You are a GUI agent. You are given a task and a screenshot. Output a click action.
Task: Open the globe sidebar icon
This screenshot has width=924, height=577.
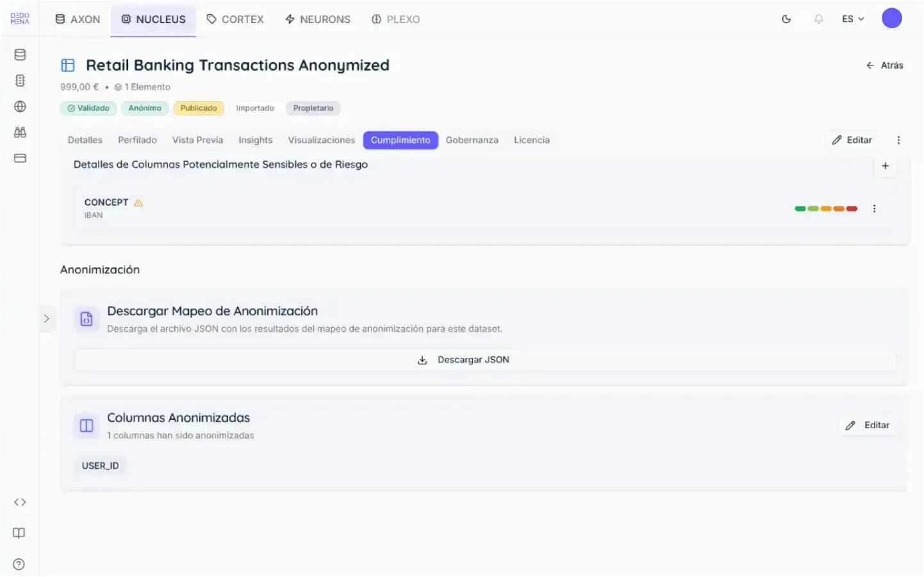20,106
